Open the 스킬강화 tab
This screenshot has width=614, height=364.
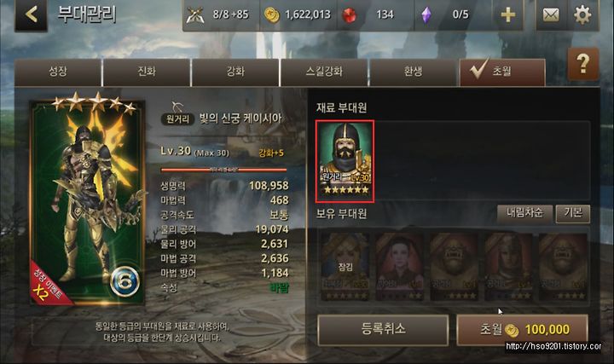coord(324,72)
